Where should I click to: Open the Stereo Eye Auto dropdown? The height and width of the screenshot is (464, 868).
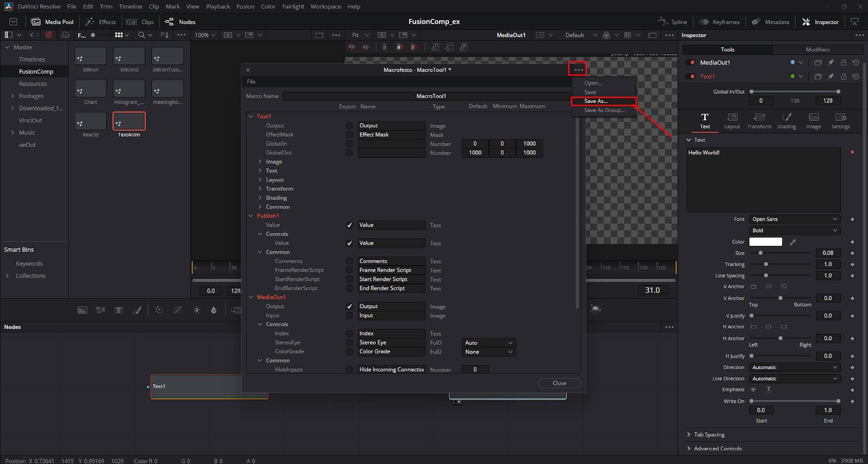[488, 343]
